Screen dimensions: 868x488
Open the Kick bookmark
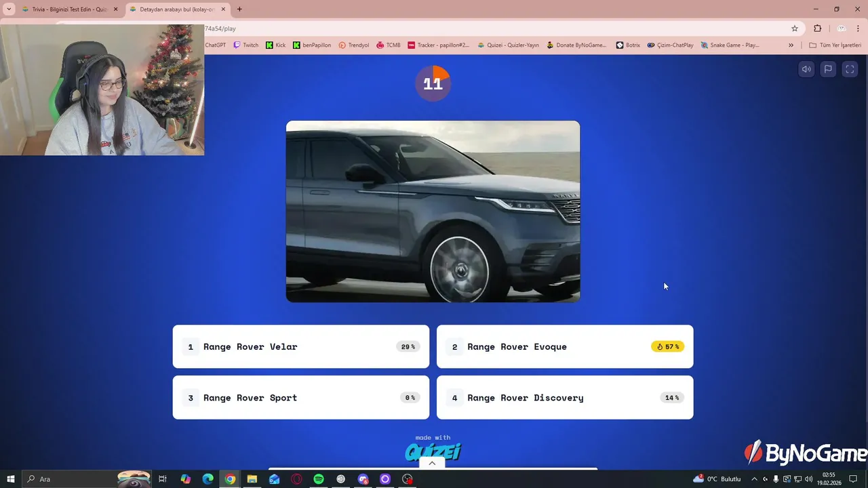[x=275, y=45]
